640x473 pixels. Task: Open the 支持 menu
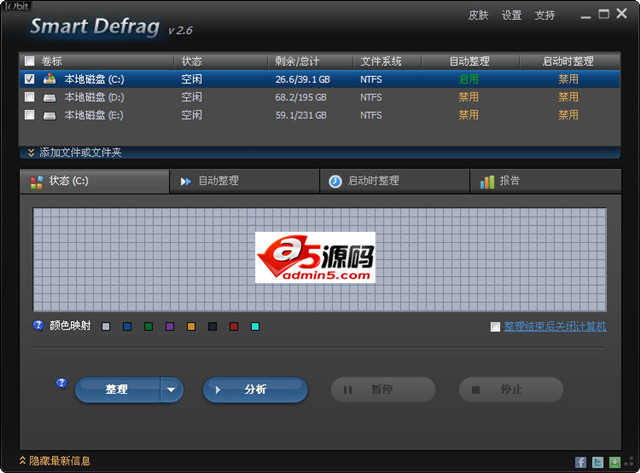coord(545,16)
